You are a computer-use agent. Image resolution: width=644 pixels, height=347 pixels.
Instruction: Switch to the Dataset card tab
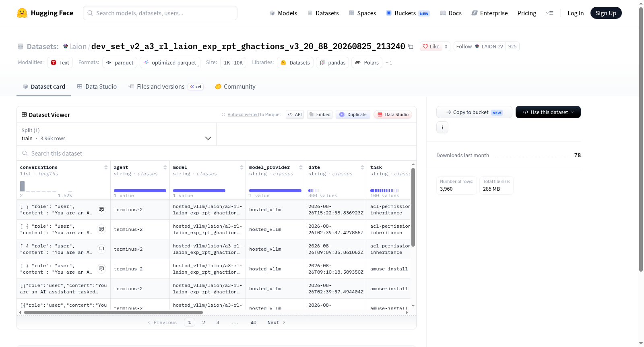(43, 87)
